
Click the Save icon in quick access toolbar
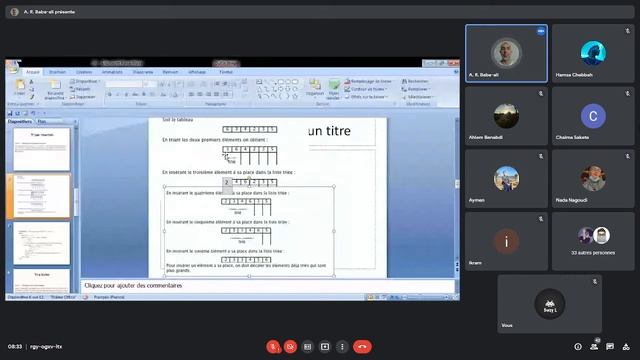10,113
